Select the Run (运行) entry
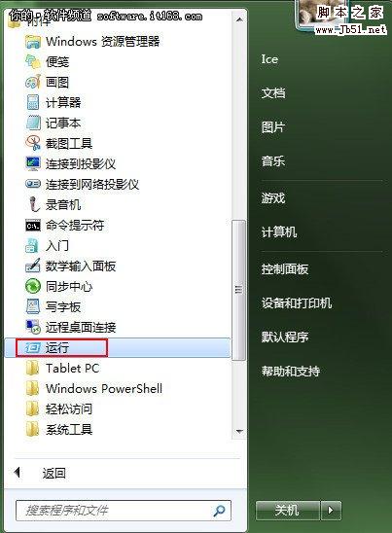 coord(118,347)
